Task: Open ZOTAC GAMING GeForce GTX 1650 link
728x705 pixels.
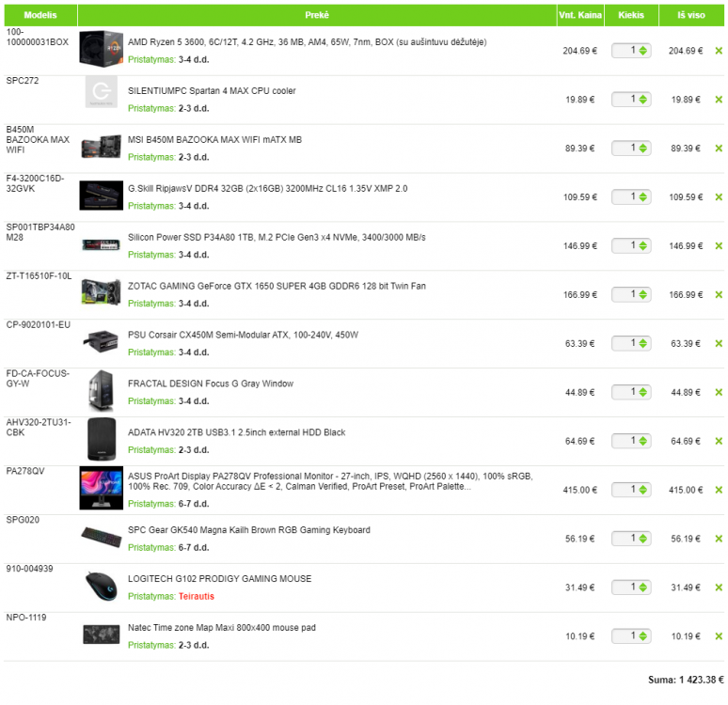Action: coord(277,286)
